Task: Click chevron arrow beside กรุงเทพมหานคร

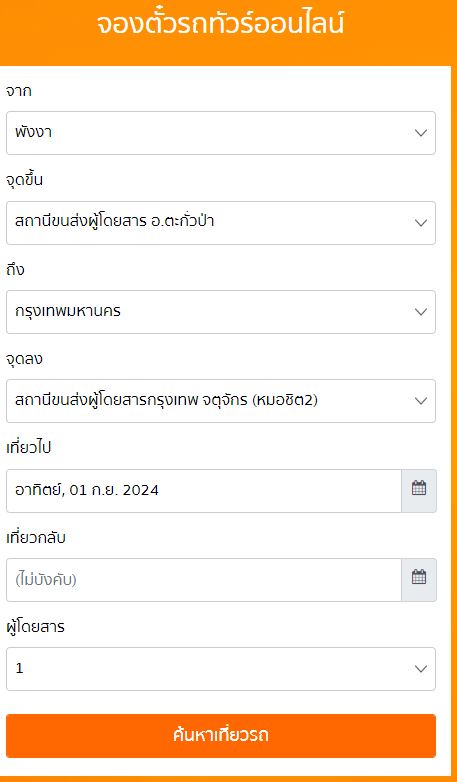Action: tap(421, 312)
